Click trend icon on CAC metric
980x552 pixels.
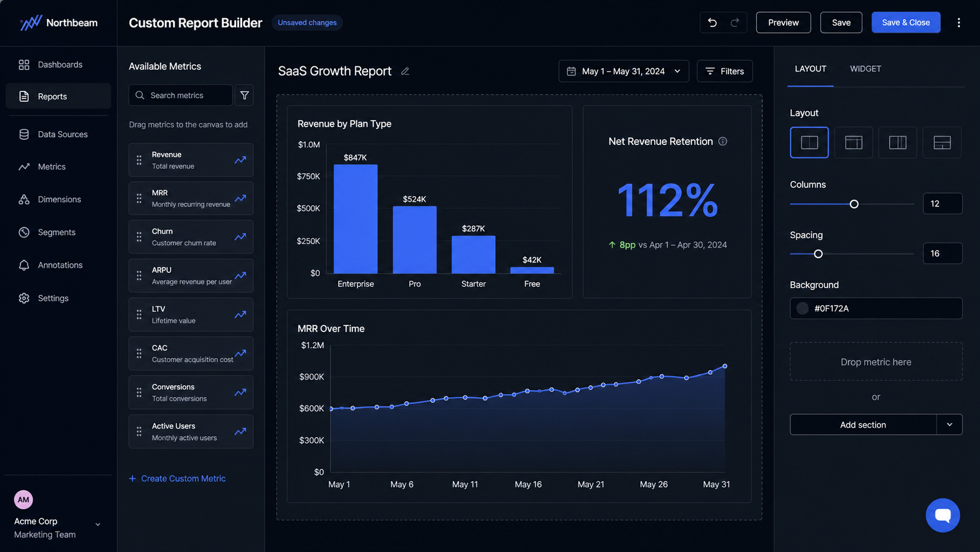(x=240, y=354)
